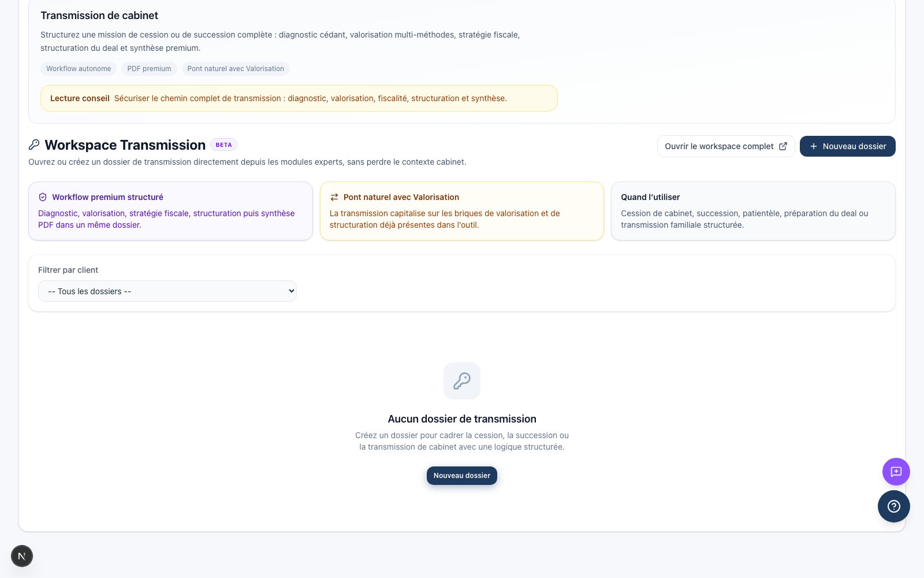Click the Filtrer par client label

[x=68, y=270]
